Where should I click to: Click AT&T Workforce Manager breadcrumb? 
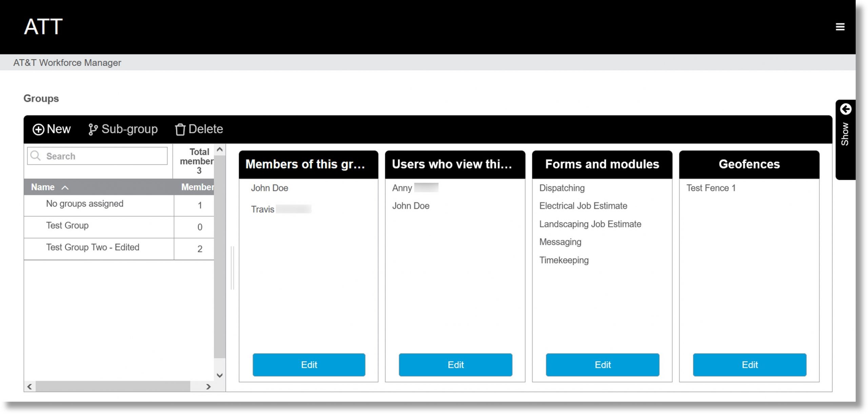[x=67, y=63]
